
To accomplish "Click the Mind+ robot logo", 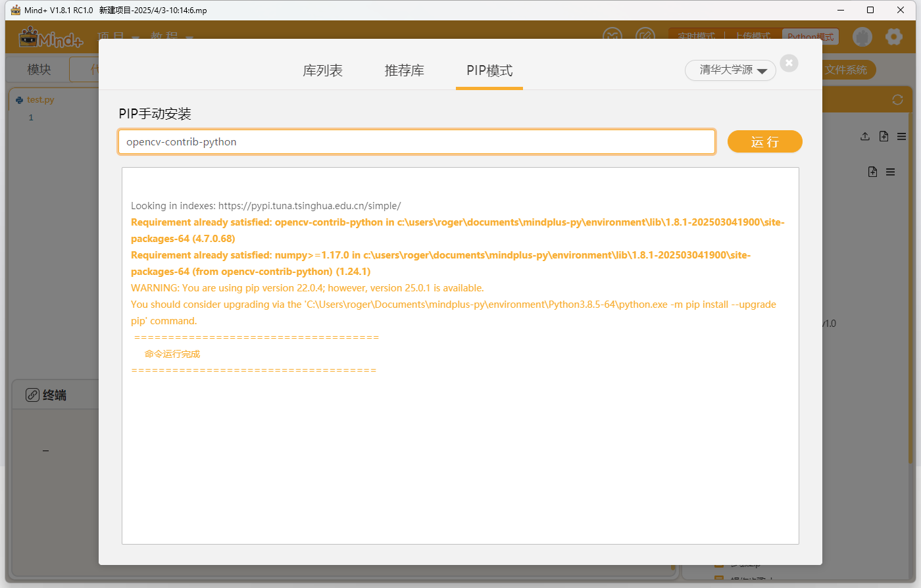I will click(x=51, y=38).
